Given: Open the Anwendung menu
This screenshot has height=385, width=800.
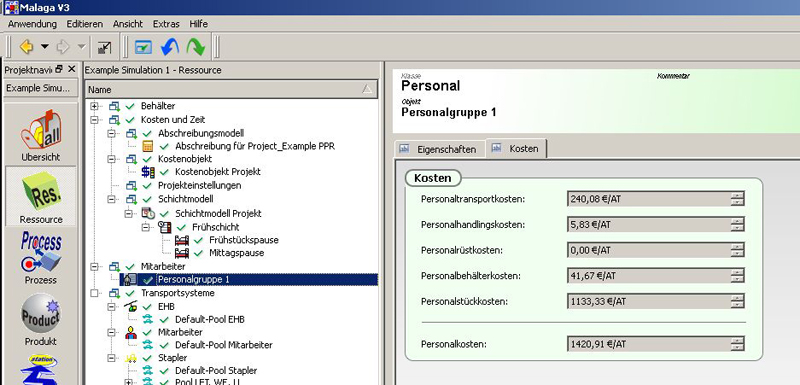Looking at the screenshot, I should (32, 24).
